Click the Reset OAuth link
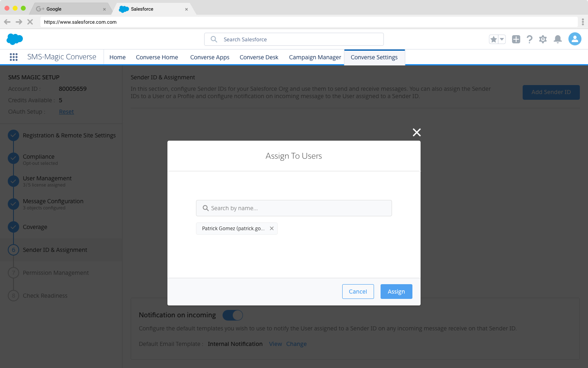Screen dimensions: 588x368 click(67, 112)
